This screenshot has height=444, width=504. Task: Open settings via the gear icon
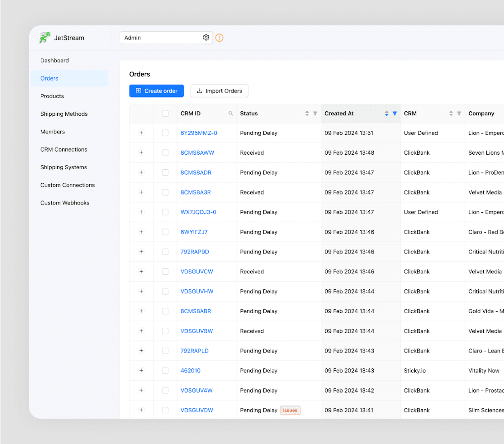(x=206, y=37)
